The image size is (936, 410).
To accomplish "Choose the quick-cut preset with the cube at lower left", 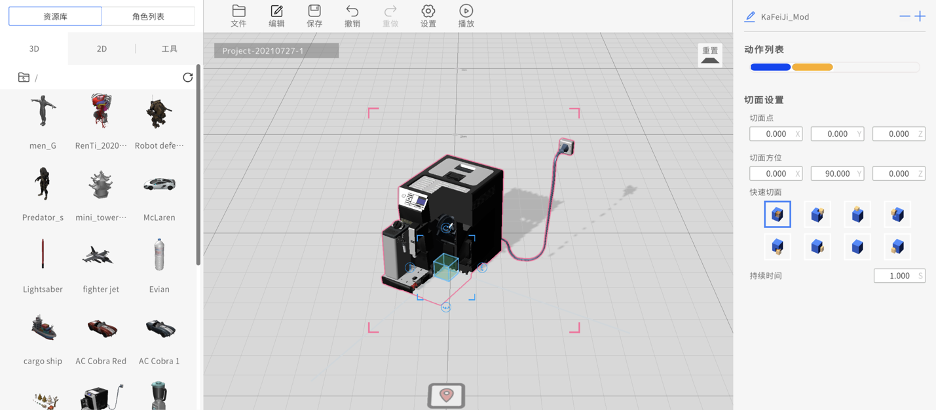I will point(897,246).
